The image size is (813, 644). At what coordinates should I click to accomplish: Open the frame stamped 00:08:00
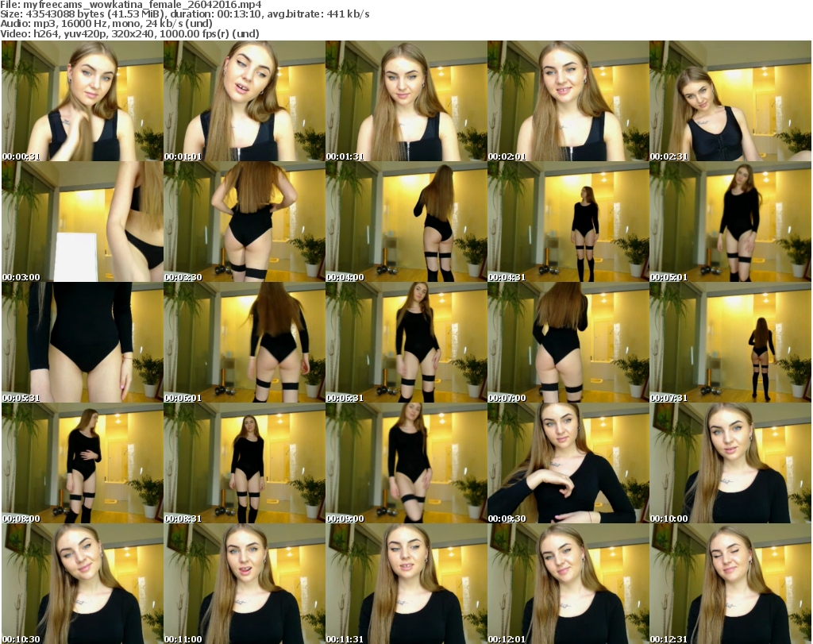[x=83, y=463]
